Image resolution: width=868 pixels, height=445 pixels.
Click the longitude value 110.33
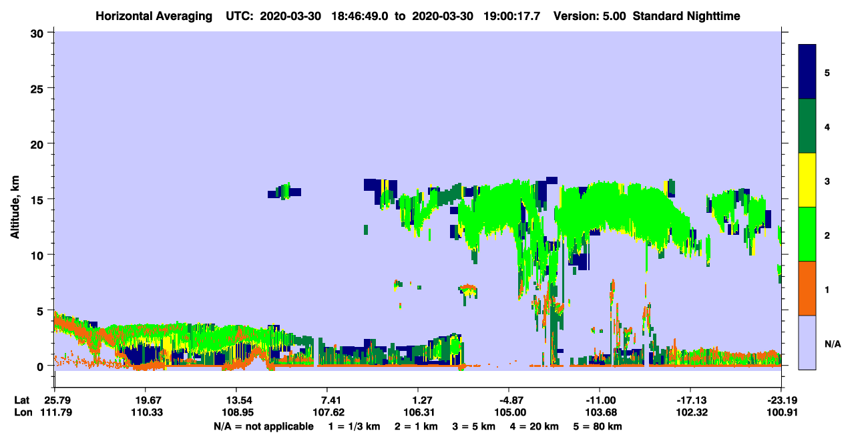(x=146, y=412)
